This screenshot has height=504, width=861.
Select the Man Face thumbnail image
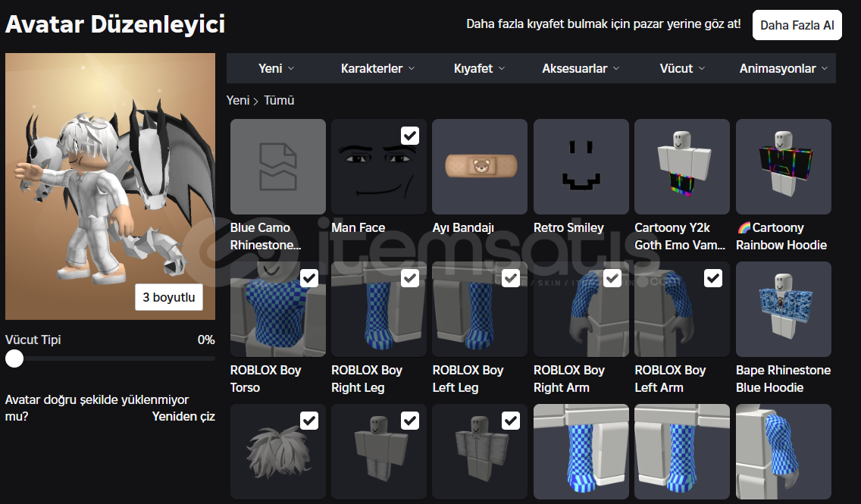pyautogui.click(x=379, y=166)
